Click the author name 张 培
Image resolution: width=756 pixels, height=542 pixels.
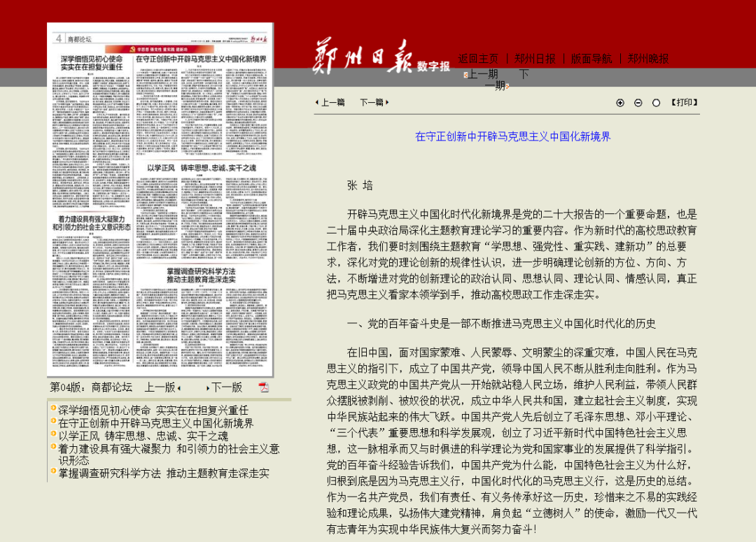(360, 185)
